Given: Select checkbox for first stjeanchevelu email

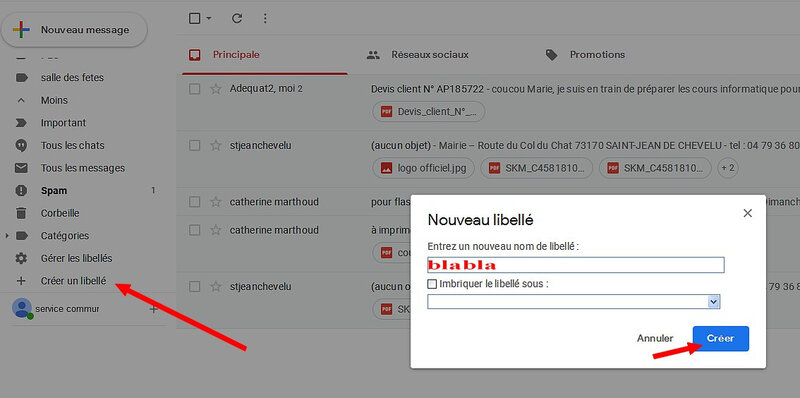Looking at the screenshot, I should [x=194, y=145].
